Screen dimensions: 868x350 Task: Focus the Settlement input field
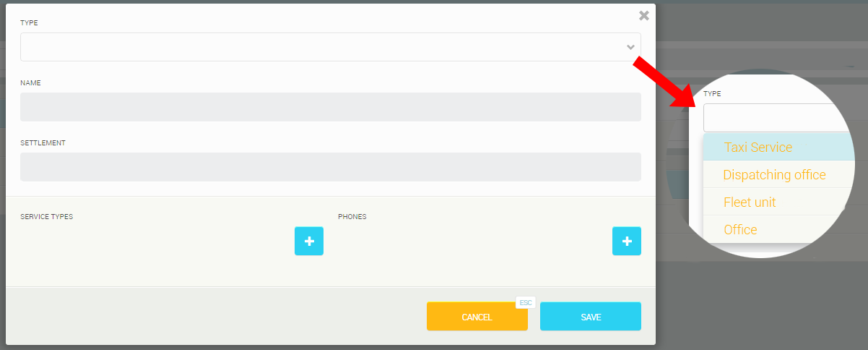pyautogui.click(x=330, y=167)
